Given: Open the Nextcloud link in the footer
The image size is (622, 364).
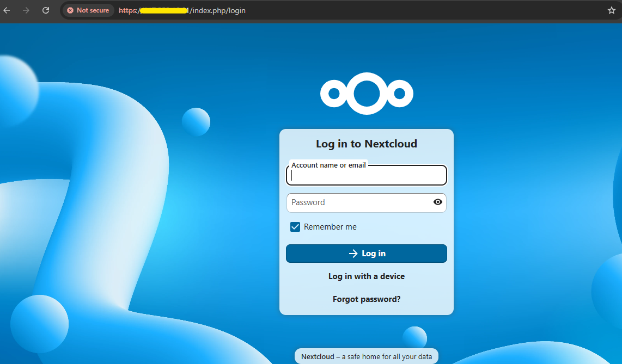Looking at the screenshot, I should 318,356.
